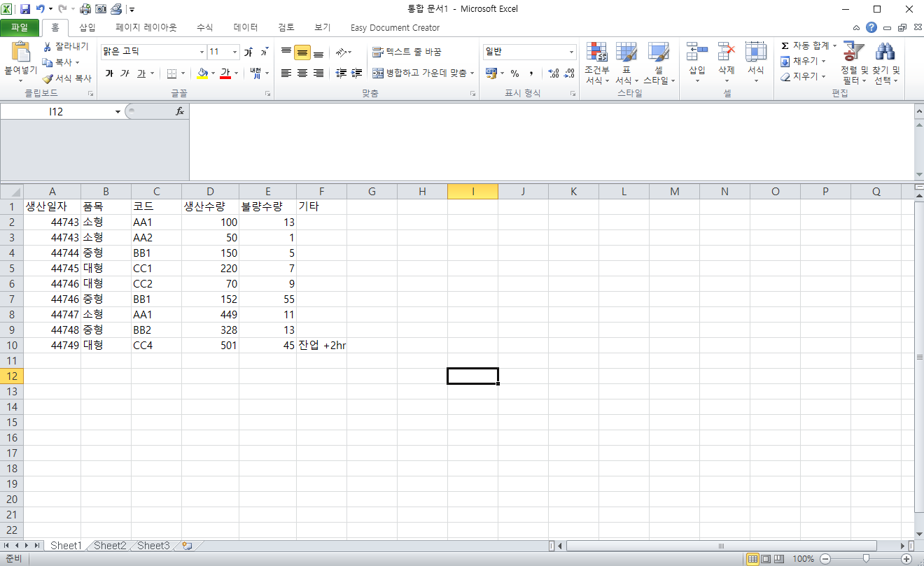Decrease the cell indent
The width and height of the screenshot is (924, 566).
pos(342,73)
